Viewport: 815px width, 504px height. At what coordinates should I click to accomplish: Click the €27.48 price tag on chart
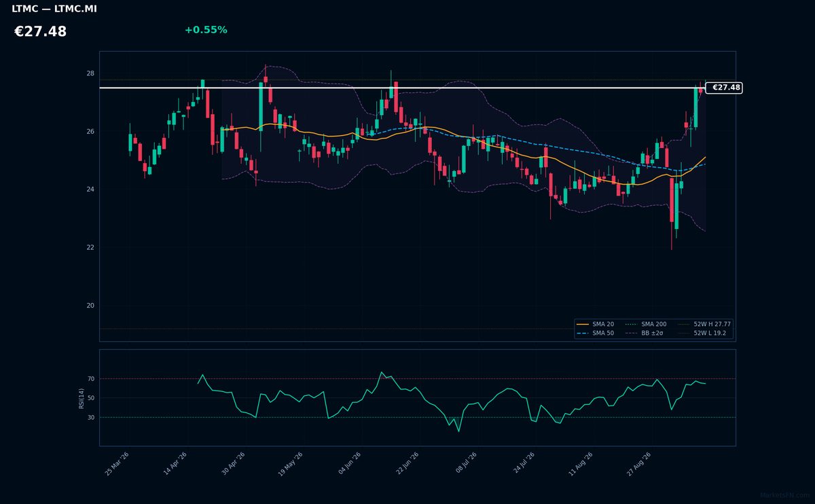point(724,88)
